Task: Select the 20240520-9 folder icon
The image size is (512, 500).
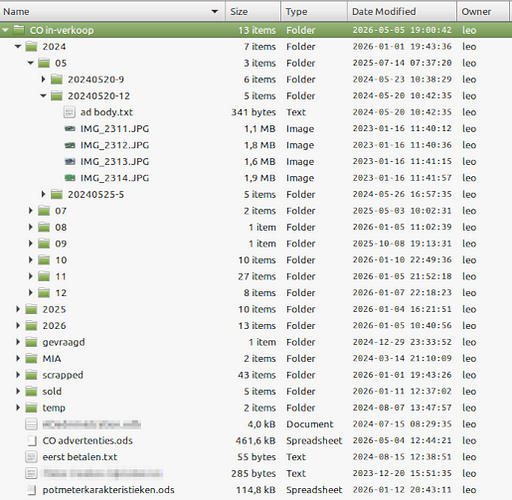Action: (x=57, y=79)
